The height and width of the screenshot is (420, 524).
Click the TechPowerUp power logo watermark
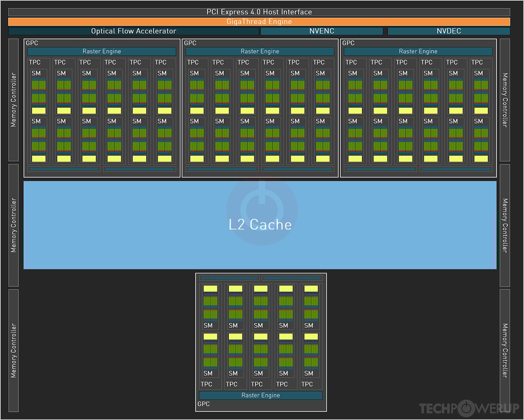(x=466, y=408)
